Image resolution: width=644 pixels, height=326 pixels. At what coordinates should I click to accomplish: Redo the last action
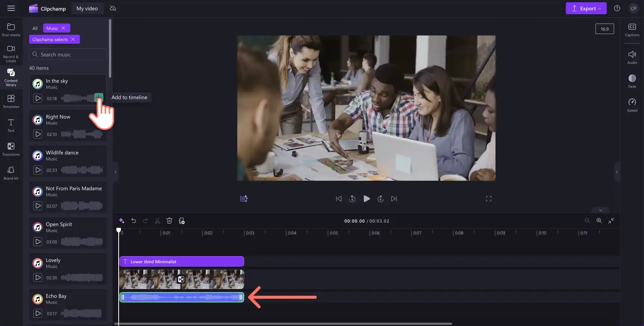(x=146, y=221)
